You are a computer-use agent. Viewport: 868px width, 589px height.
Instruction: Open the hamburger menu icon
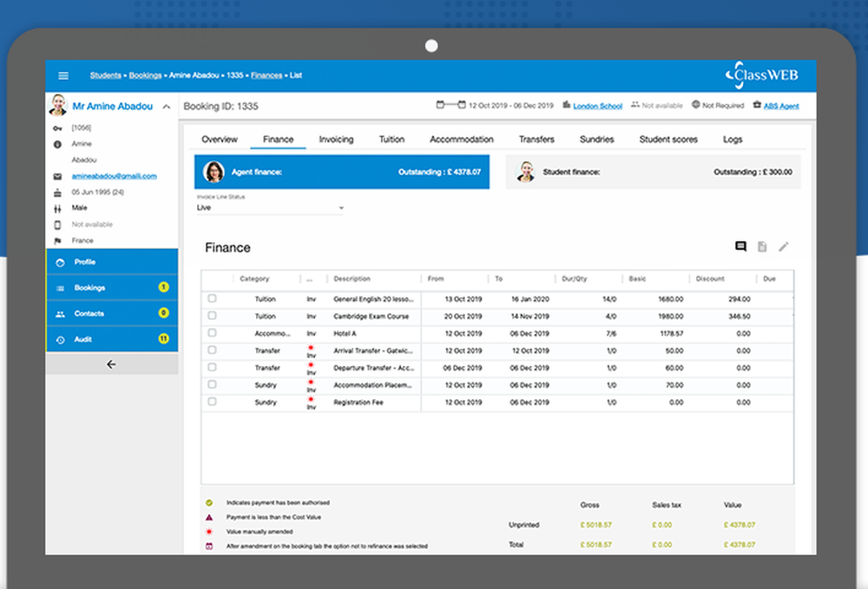click(63, 75)
